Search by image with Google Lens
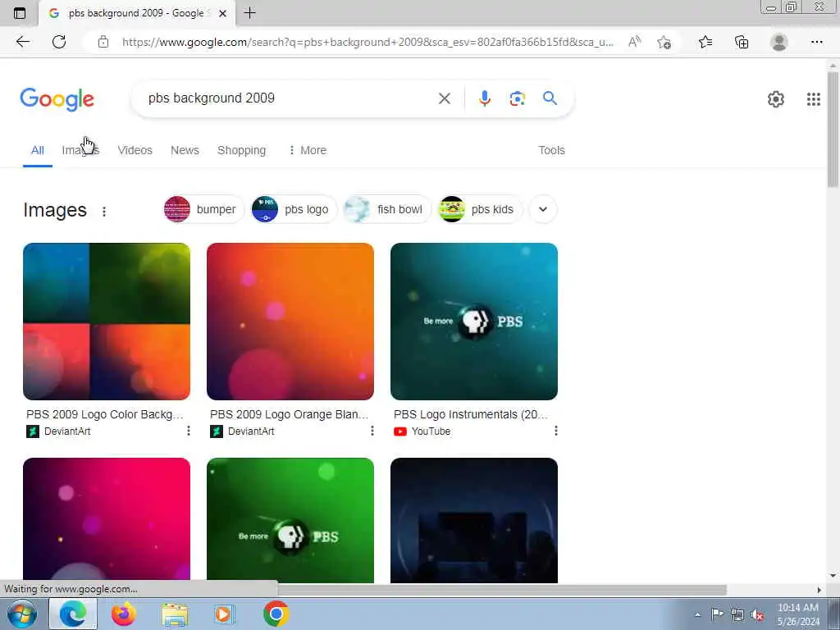Screen dimensions: 840x630 [x=517, y=98]
